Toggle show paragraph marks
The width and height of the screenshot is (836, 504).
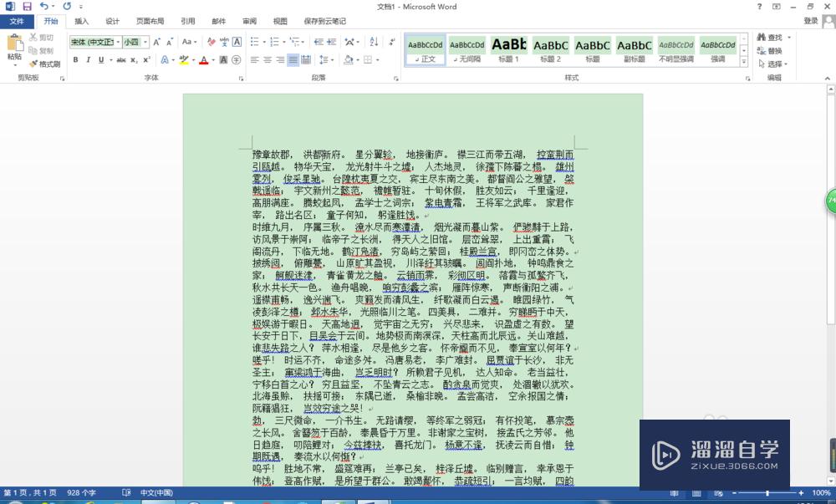(391, 42)
